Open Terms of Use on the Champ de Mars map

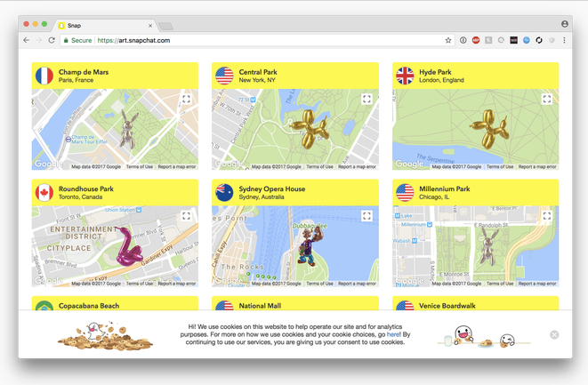tap(140, 167)
